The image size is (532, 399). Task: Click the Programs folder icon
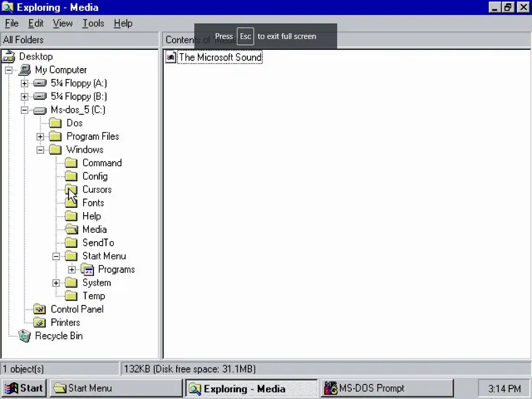87,270
